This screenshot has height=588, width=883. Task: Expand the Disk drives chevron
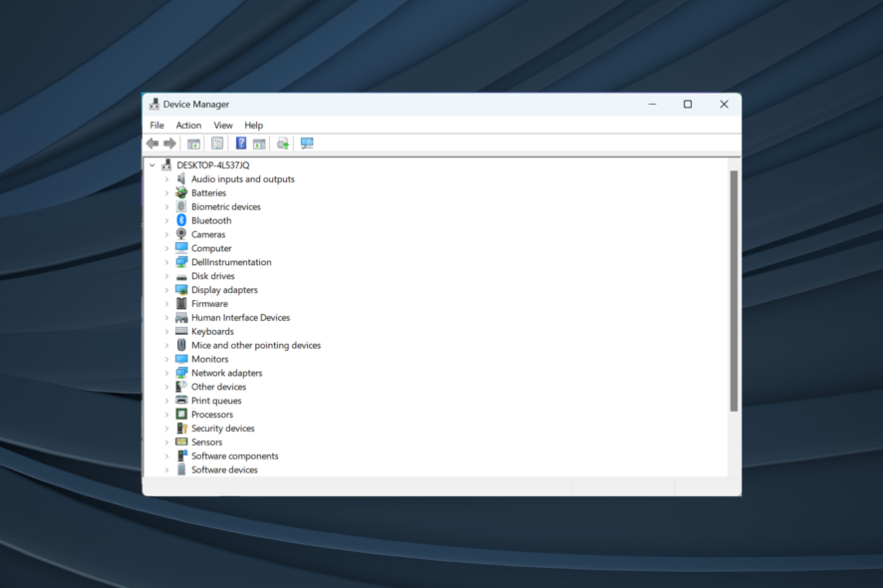coord(166,276)
